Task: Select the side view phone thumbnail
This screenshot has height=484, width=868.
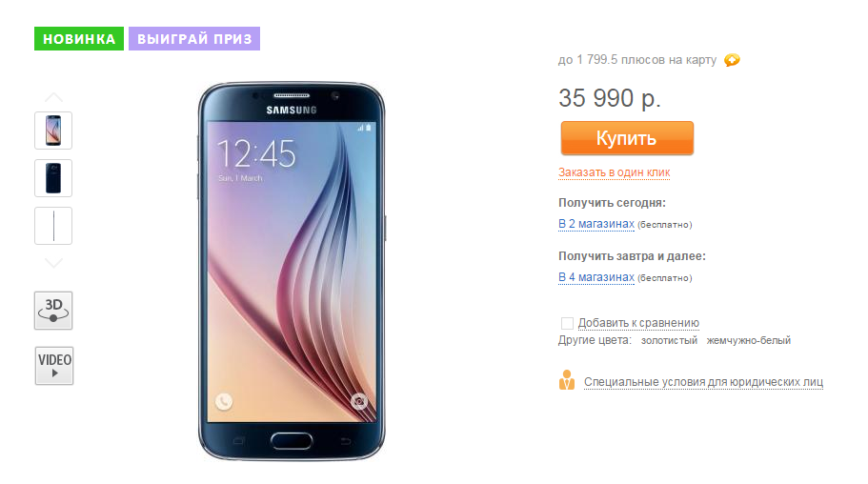Action: pos(53,226)
